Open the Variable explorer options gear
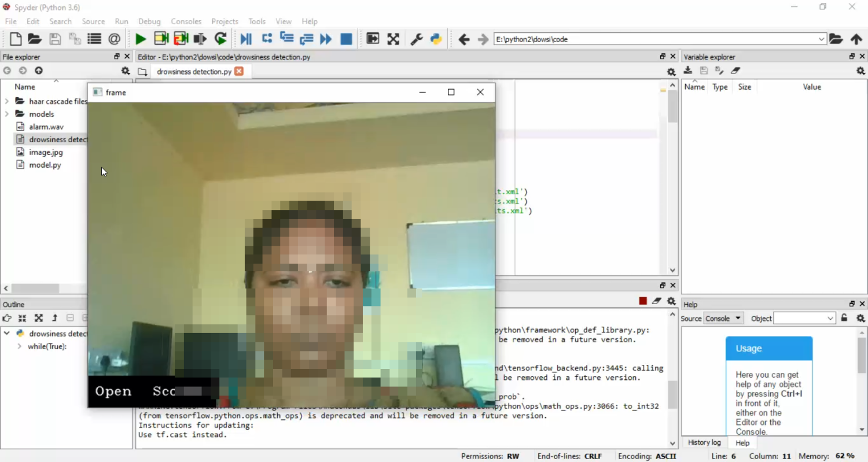 [x=861, y=71]
